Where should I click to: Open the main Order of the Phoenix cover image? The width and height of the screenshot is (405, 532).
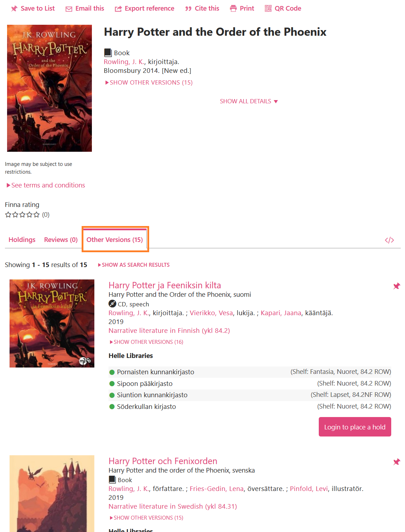point(49,88)
